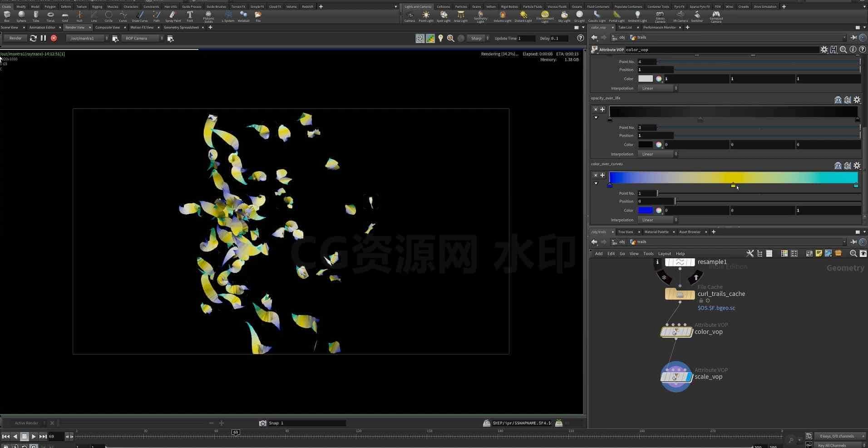This screenshot has height=448, width=868.
Task: Select the L-System shelf tool
Action: pyautogui.click(x=228, y=16)
